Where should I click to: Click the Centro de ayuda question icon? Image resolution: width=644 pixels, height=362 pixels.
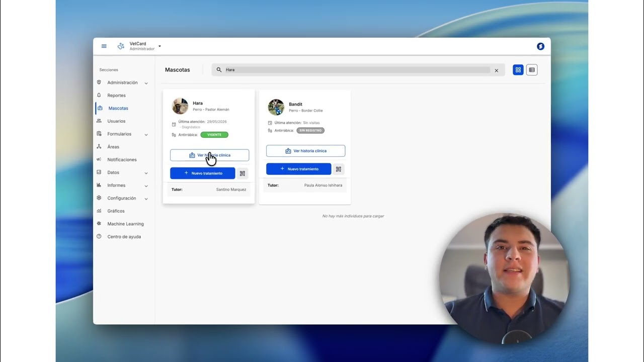[x=99, y=236]
